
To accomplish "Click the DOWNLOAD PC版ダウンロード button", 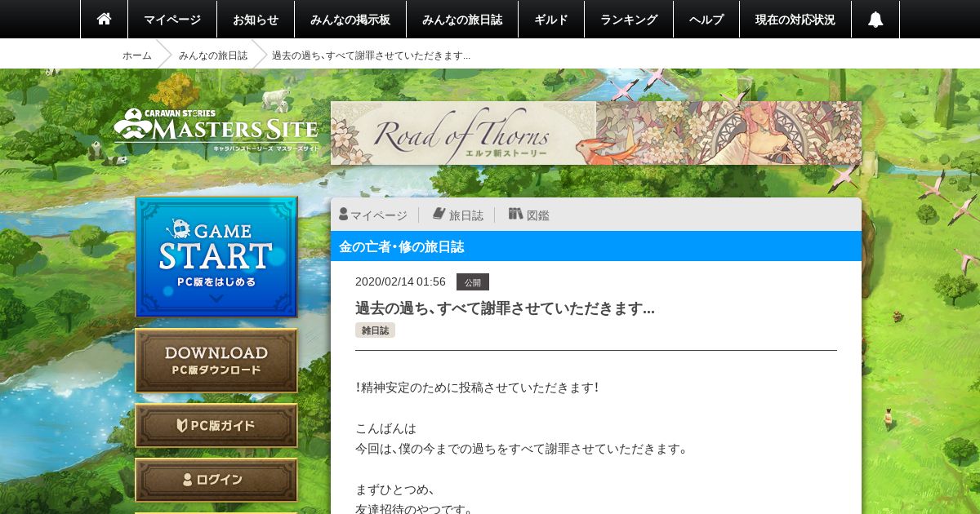I will click(216, 361).
